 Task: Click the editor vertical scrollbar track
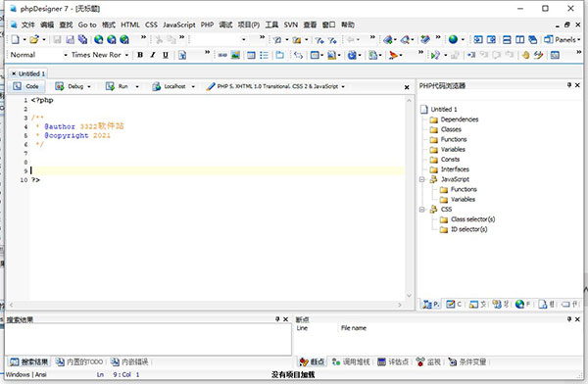(x=409, y=198)
